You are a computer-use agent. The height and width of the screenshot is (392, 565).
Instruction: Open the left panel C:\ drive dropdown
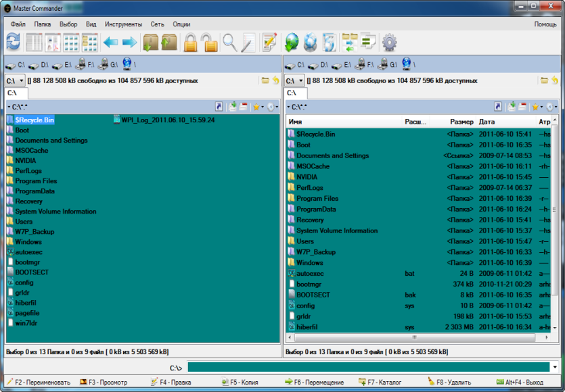(15, 80)
